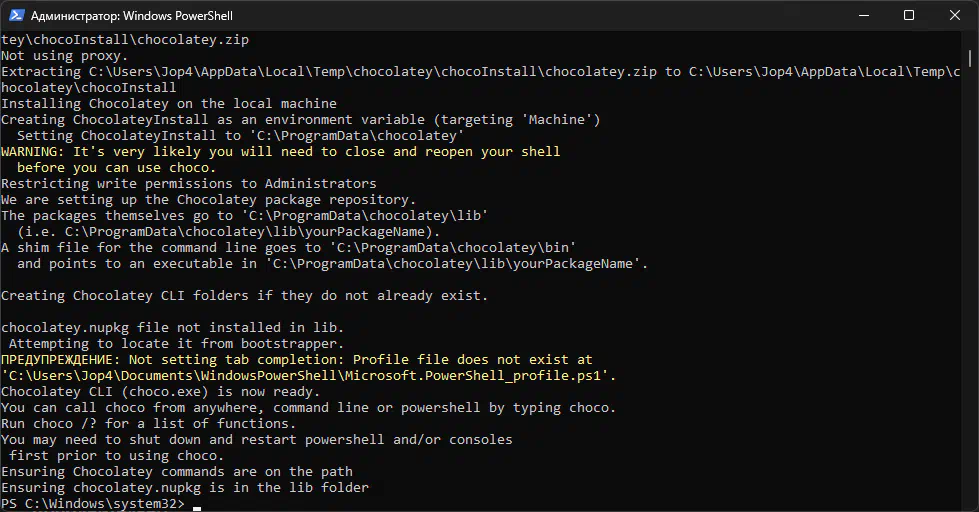Click the PowerShell icon in title bar

16,15
